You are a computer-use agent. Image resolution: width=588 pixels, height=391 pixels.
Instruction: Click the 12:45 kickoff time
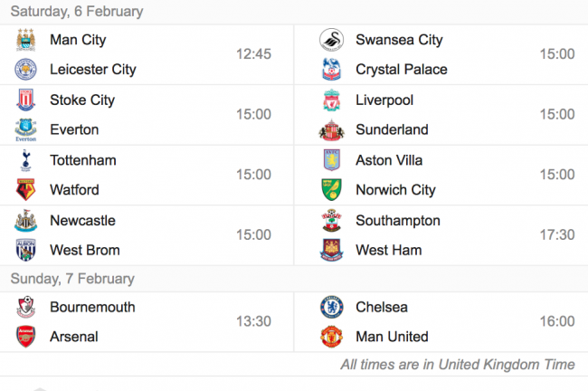pos(253,54)
